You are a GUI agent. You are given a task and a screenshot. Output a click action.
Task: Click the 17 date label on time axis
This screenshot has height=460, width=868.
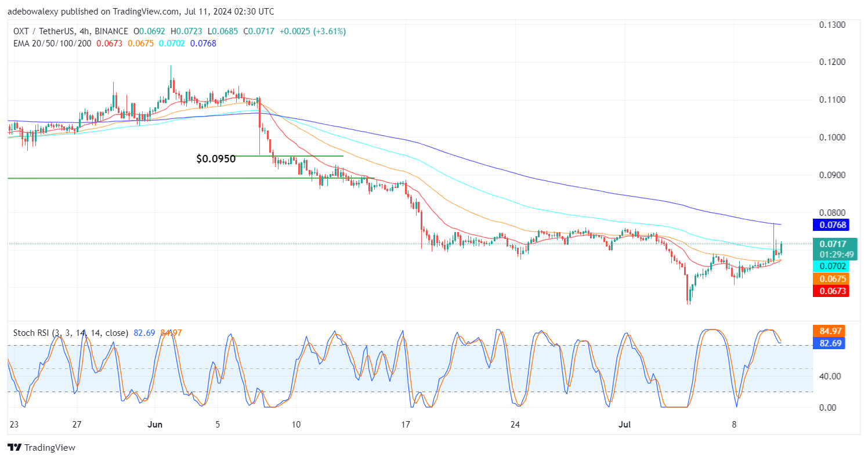click(x=406, y=424)
